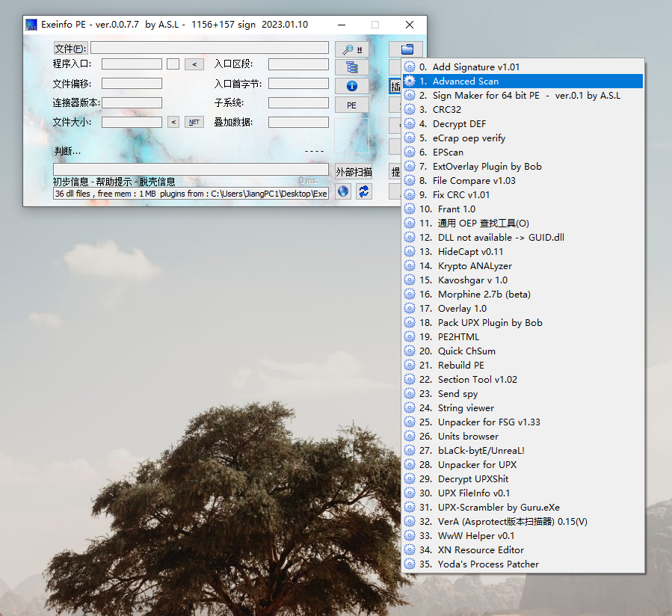The height and width of the screenshot is (616, 672).
Task: Click the Exeinfo PE title bar icon
Action: click(31, 25)
